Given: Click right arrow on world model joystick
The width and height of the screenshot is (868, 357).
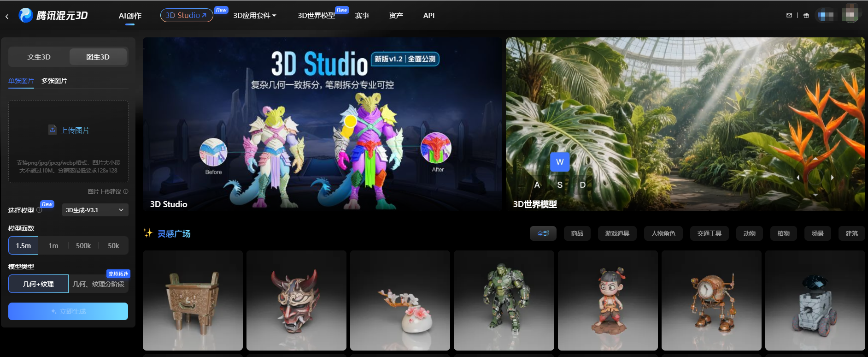Looking at the screenshot, I should tap(832, 178).
